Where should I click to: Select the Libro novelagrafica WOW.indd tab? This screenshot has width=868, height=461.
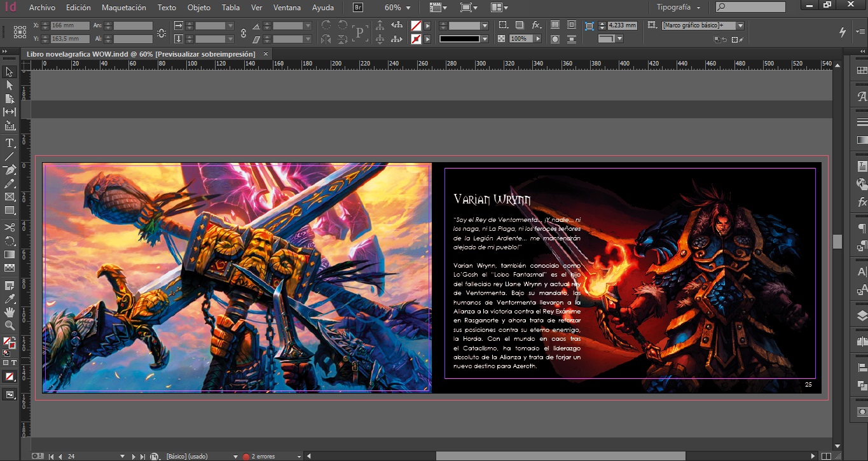pos(141,54)
